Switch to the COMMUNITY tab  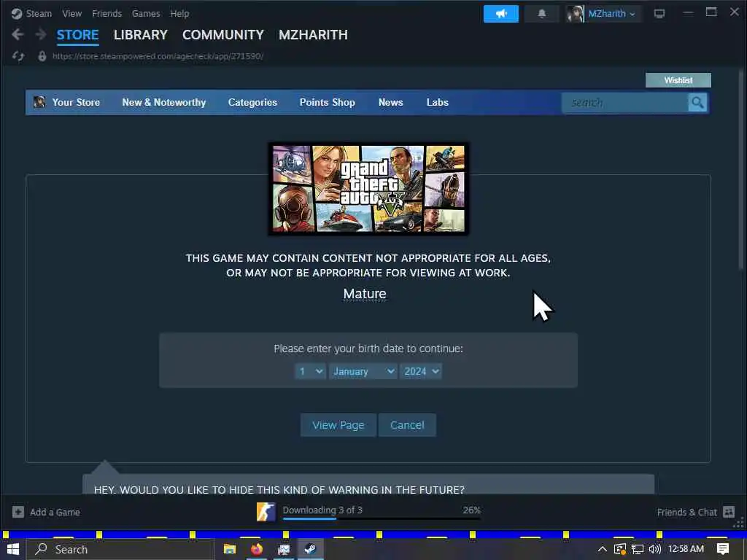223,35
